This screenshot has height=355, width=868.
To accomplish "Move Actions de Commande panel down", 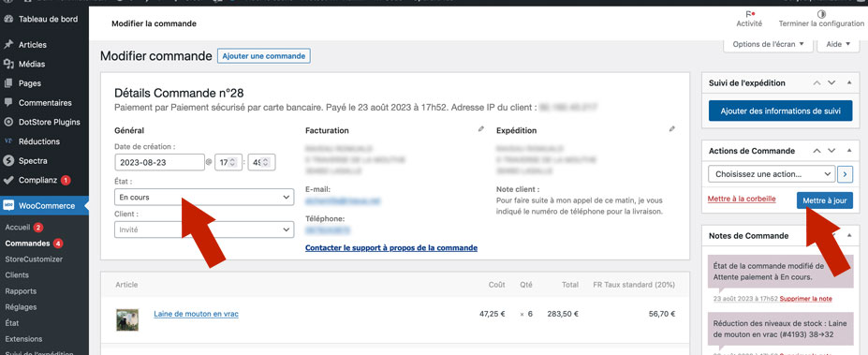I will click(831, 151).
